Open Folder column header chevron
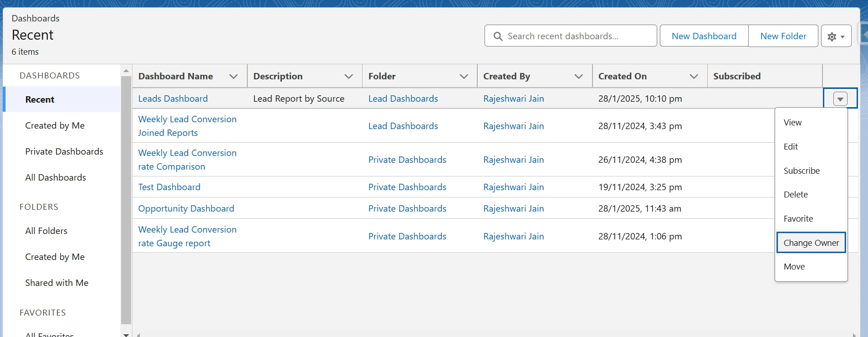 point(464,76)
